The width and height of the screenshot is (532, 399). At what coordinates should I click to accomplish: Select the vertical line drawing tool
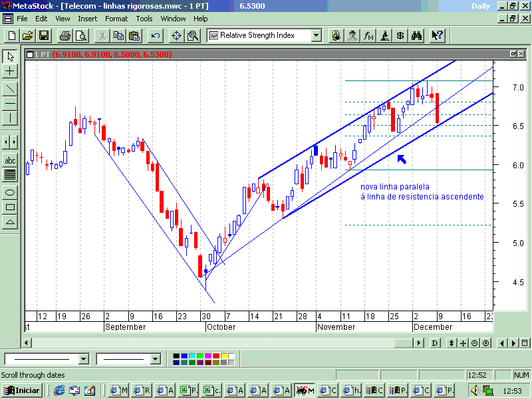(x=10, y=118)
